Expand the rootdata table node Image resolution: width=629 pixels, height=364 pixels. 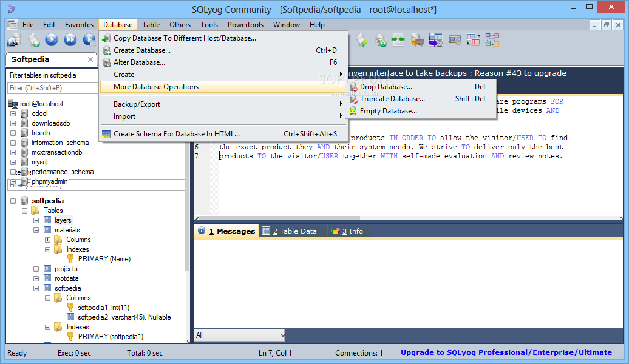click(36, 278)
